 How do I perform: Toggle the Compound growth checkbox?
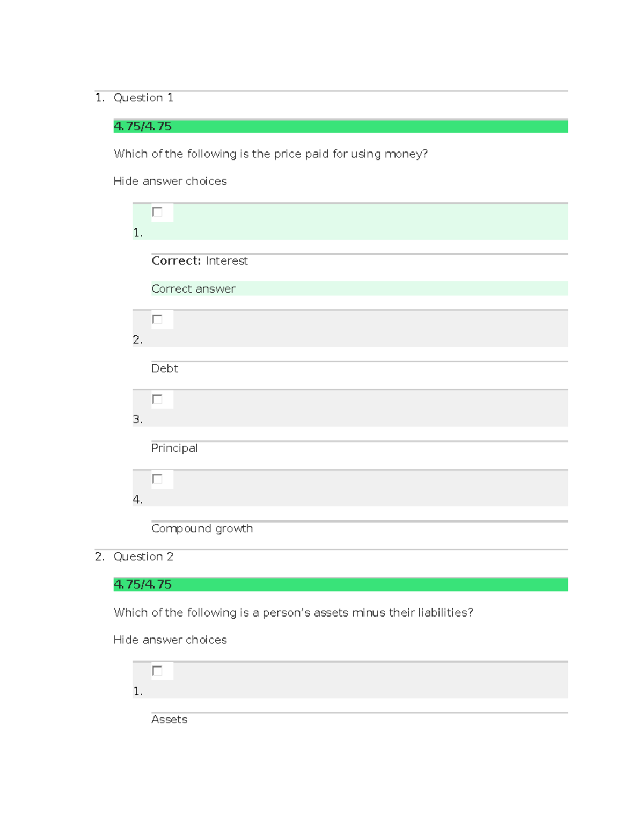tap(157, 479)
